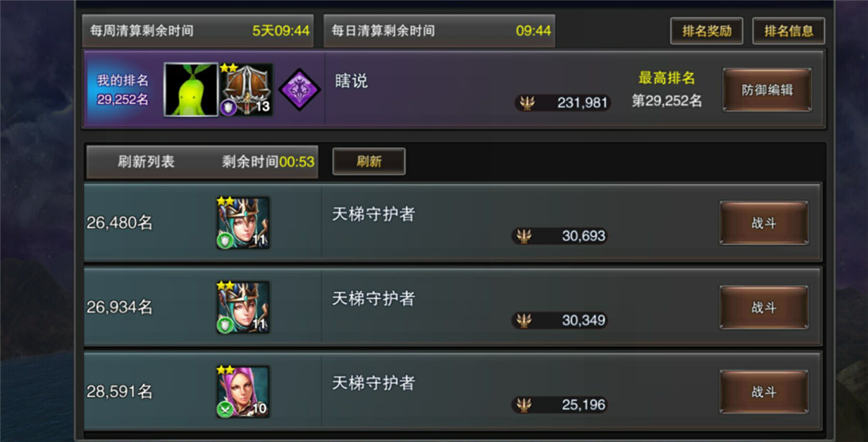This screenshot has width=868, height=442.
Task: Open the 排名信息 ranking info button
Action: tap(788, 31)
